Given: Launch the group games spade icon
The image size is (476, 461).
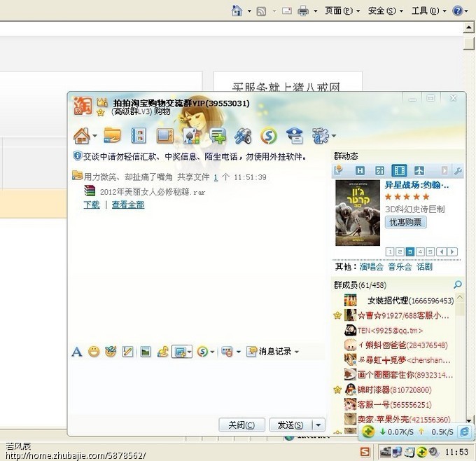Looking at the screenshot, I should 191,136.
